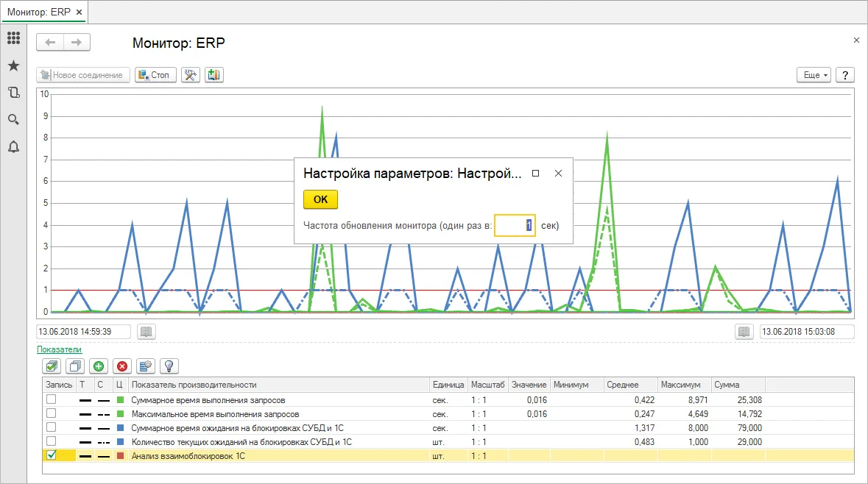This screenshot has height=484, width=868.
Task: Click the Масштаб column header
Action: [x=487, y=385]
